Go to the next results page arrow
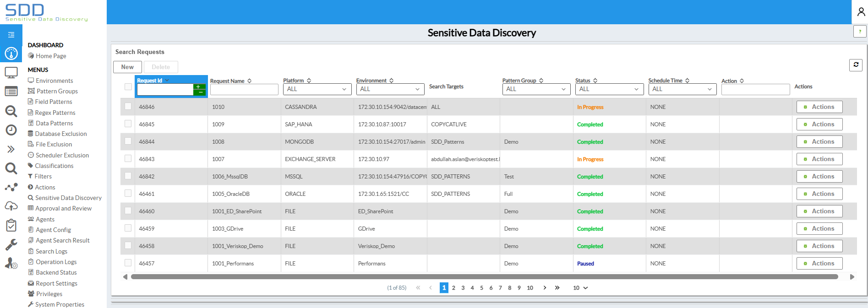The image size is (868, 308). point(545,288)
